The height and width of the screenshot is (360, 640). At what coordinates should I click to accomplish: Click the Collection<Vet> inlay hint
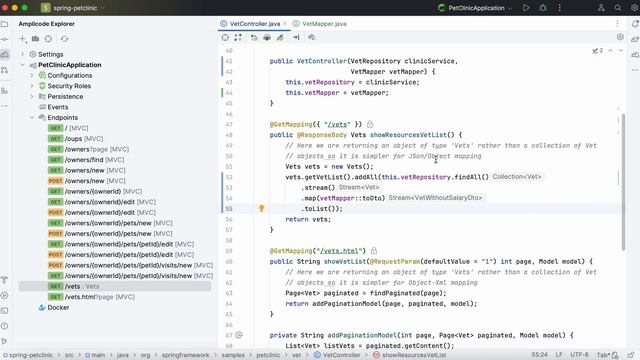point(517,177)
